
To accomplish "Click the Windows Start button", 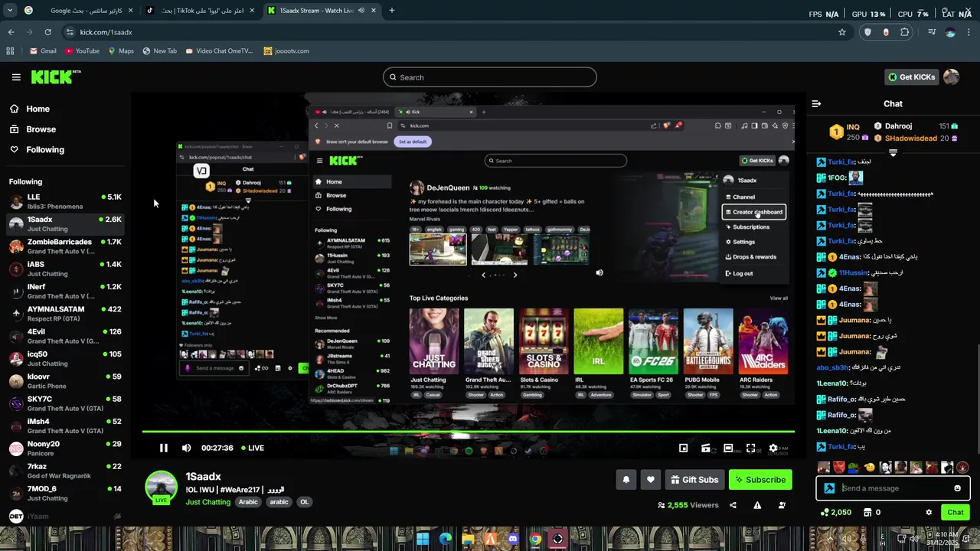I will pyautogui.click(x=423, y=540).
